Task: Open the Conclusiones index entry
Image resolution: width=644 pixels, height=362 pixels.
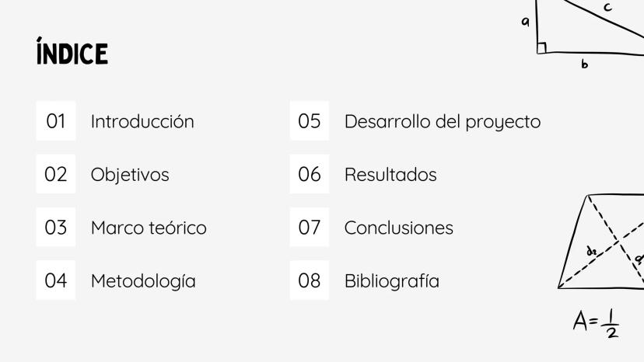Action: [x=398, y=228]
